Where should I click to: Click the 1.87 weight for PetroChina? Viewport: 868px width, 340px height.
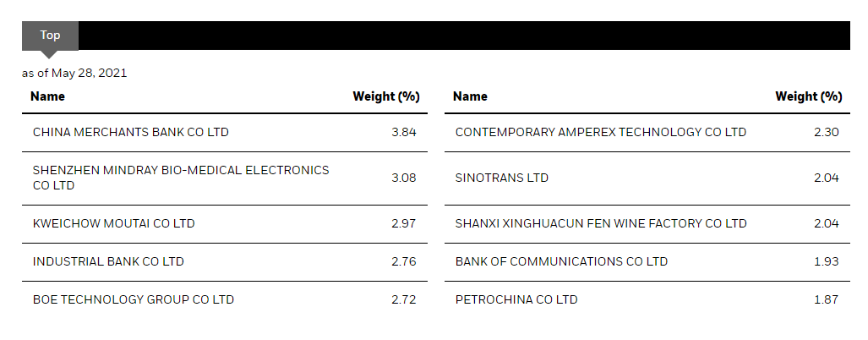point(826,299)
